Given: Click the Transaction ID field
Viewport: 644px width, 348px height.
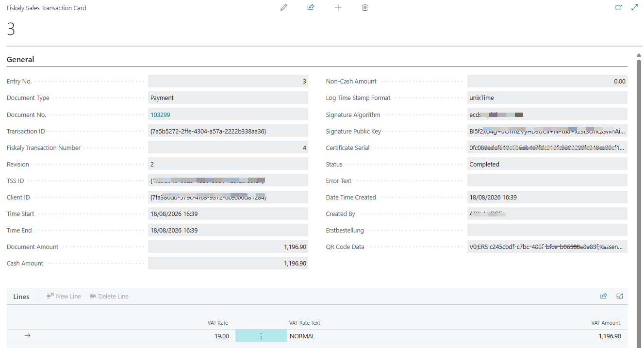Looking at the screenshot, I should 228,131.
